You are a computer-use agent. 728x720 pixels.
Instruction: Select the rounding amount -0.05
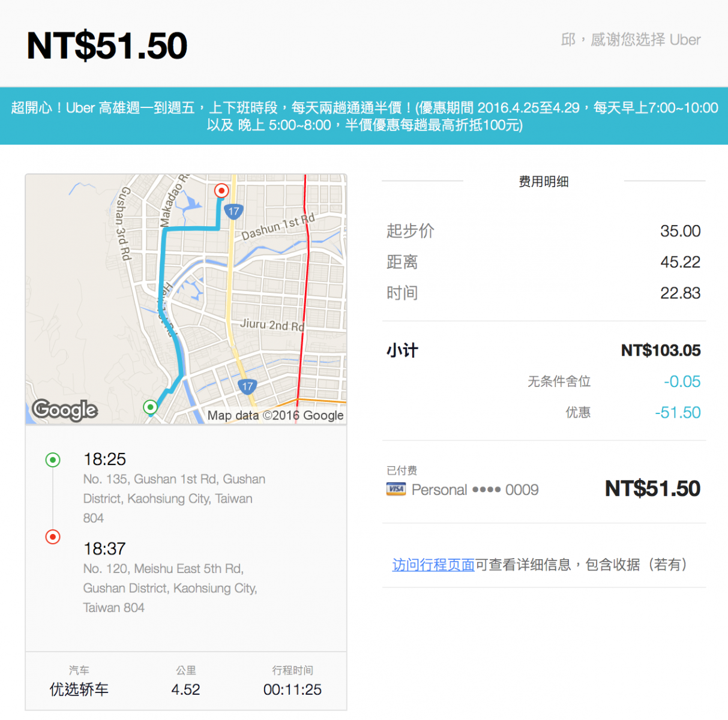pos(682,382)
